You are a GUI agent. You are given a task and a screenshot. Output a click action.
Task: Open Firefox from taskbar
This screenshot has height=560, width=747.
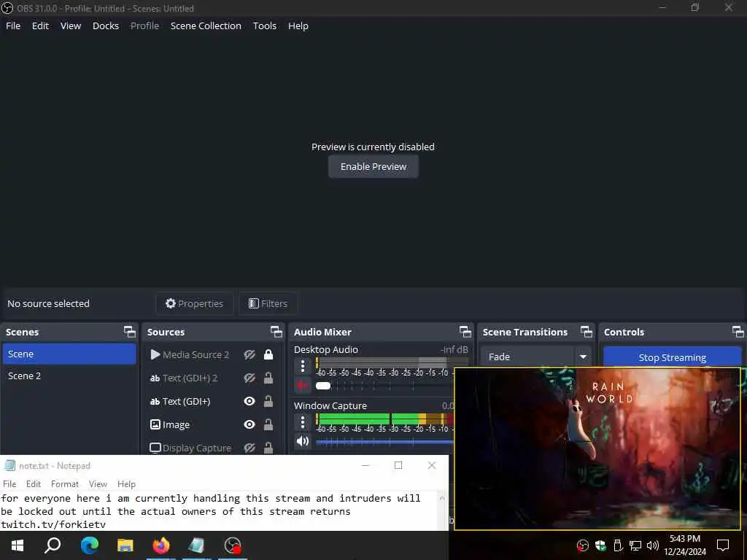pos(161,545)
